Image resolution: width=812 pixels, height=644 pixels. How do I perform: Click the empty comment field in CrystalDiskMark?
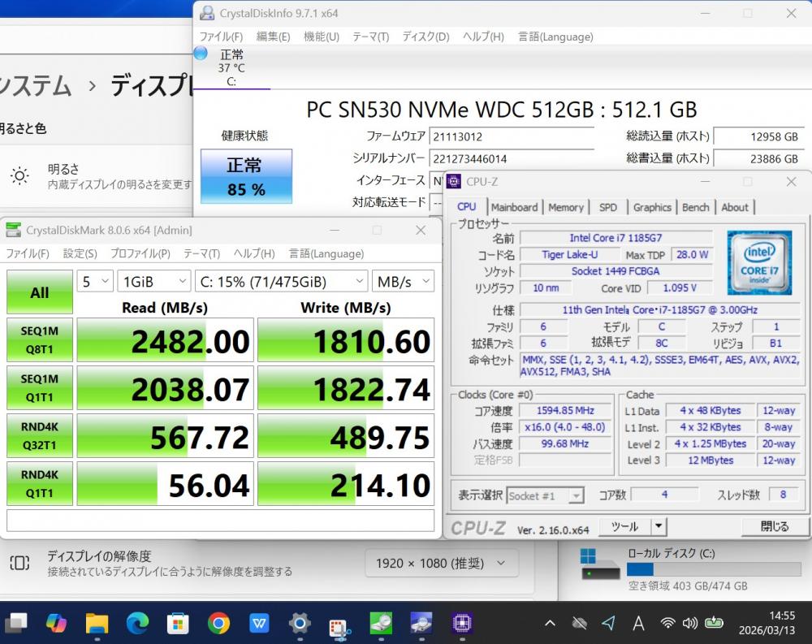coord(221,521)
